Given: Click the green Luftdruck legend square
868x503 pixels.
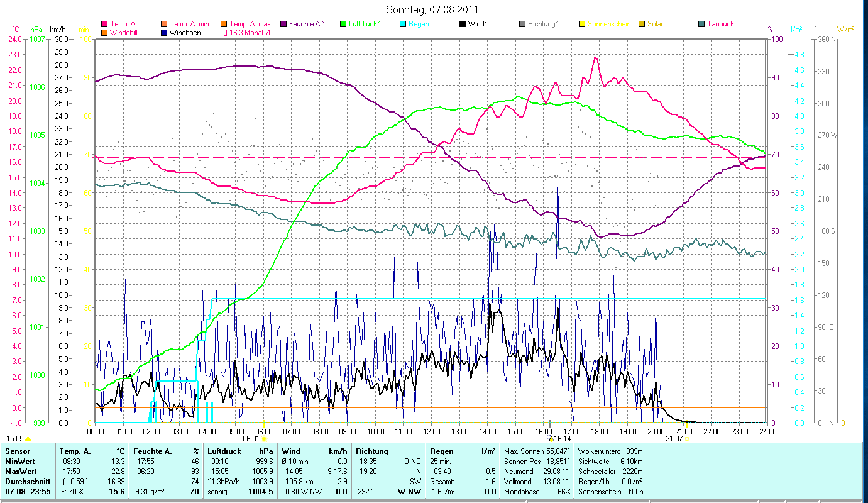Looking at the screenshot, I should [x=343, y=24].
